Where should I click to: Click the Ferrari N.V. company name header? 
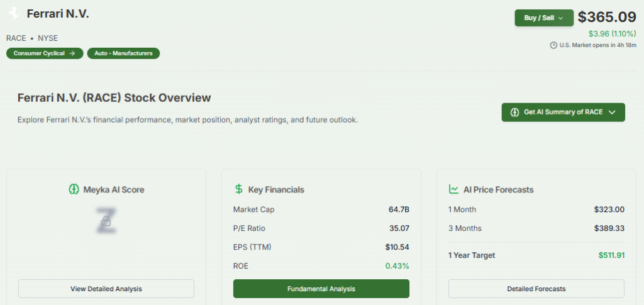tap(58, 14)
